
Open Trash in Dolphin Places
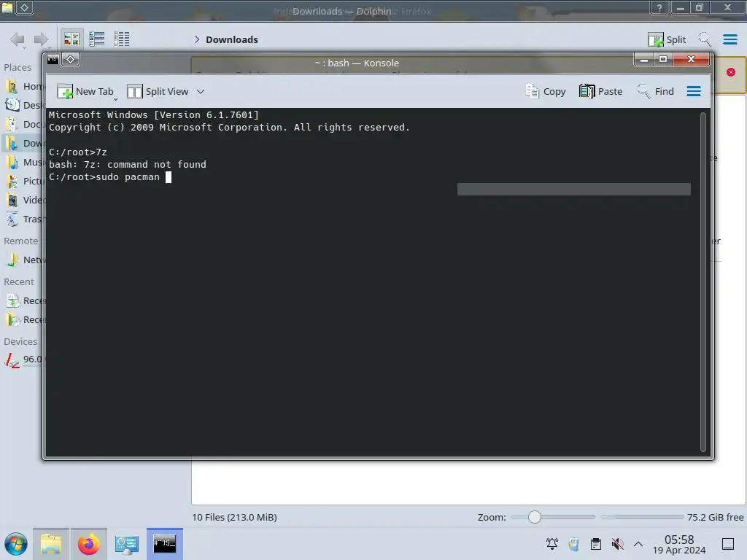point(24,219)
